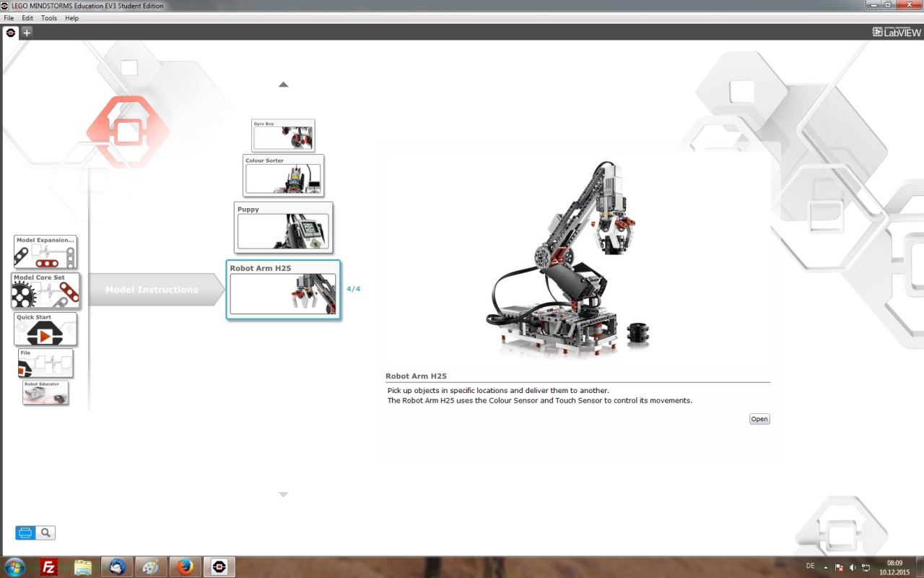
Task: Open the Model Expansion Set category
Action: [45, 252]
